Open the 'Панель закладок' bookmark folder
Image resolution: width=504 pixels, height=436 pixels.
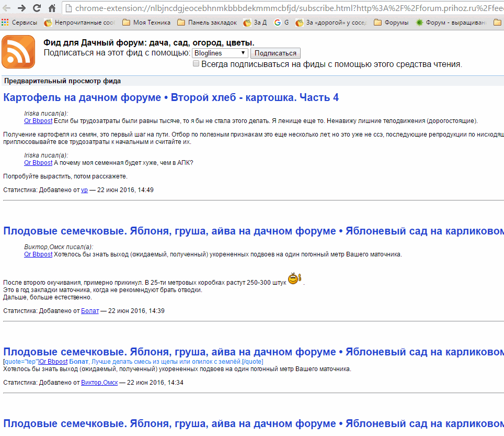(207, 23)
